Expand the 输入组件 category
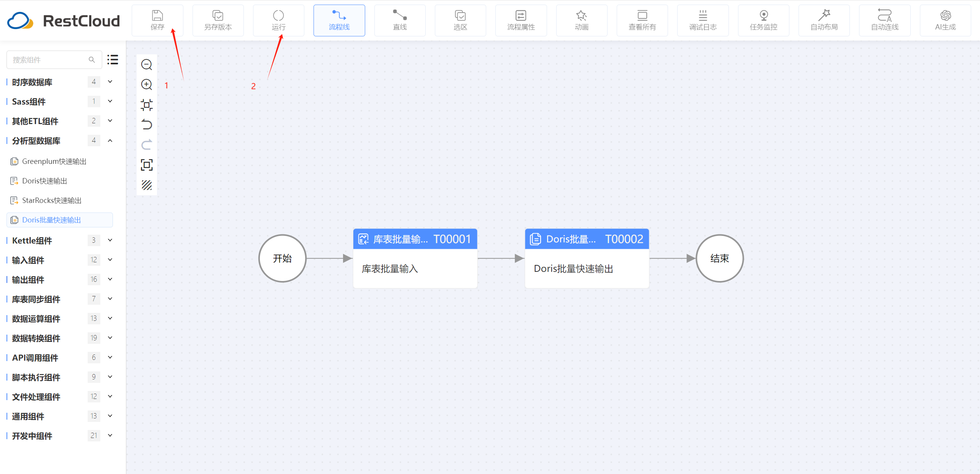The height and width of the screenshot is (474, 980). (x=110, y=260)
